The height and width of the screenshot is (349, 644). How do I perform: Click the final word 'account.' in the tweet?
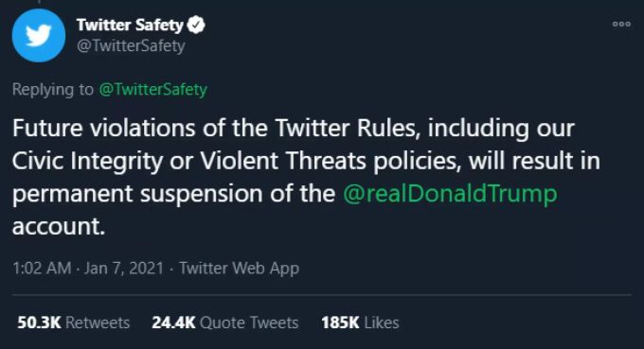pos(59,226)
